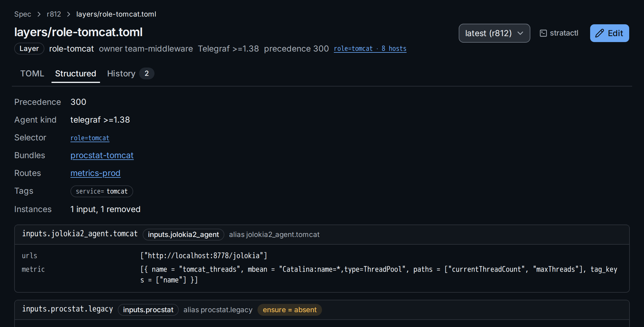Screen dimensions: 644x327
Task: Open the latest (r812) version dropdown
Action: tap(494, 33)
